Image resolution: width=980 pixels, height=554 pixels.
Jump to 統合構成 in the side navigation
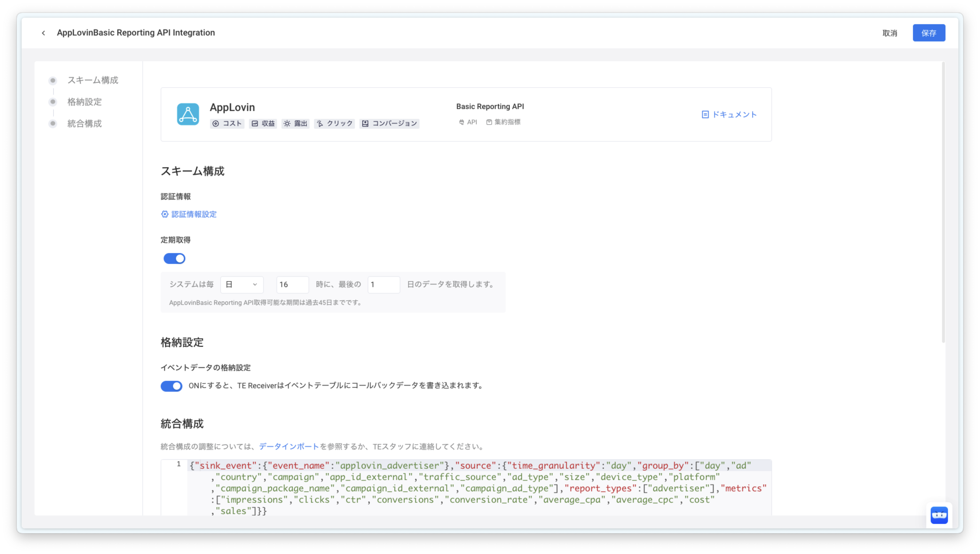(x=85, y=124)
